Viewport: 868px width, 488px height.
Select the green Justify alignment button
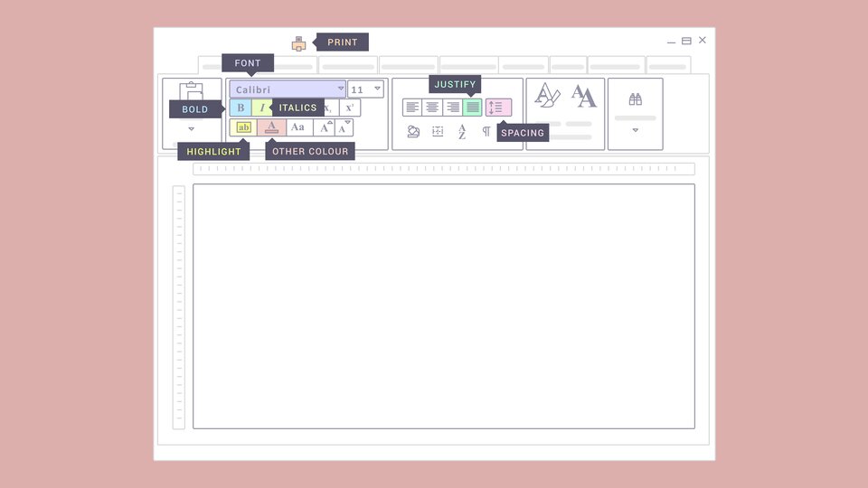click(x=472, y=108)
